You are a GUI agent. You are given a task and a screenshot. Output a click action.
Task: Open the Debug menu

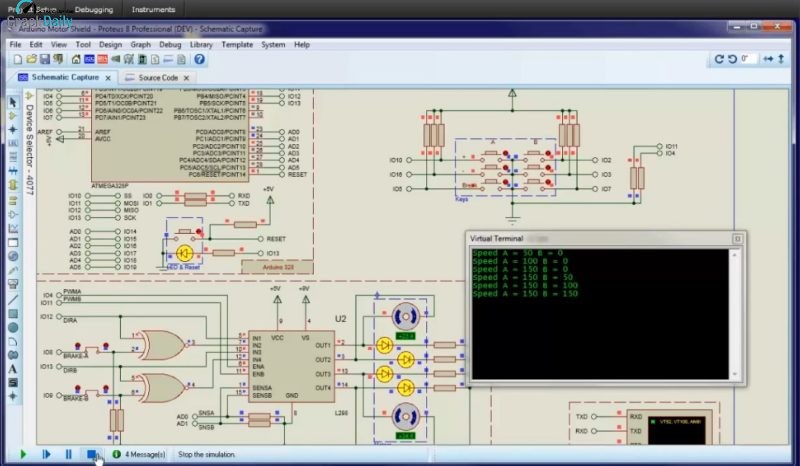pos(170,45)
